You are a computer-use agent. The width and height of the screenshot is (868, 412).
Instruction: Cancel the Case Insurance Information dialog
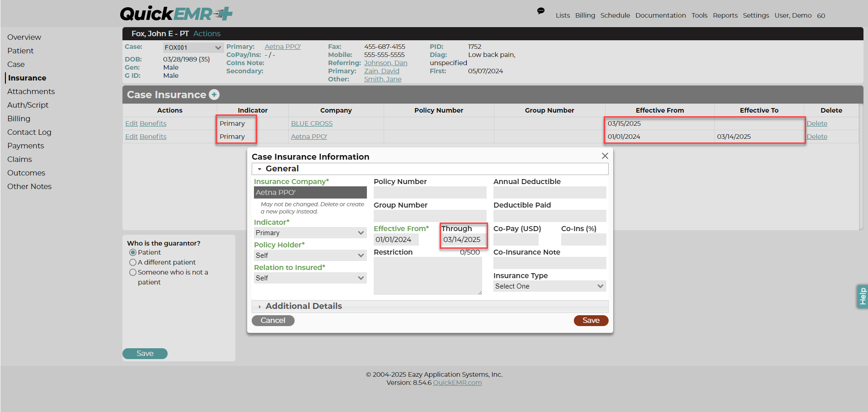[x=273, y=321]
